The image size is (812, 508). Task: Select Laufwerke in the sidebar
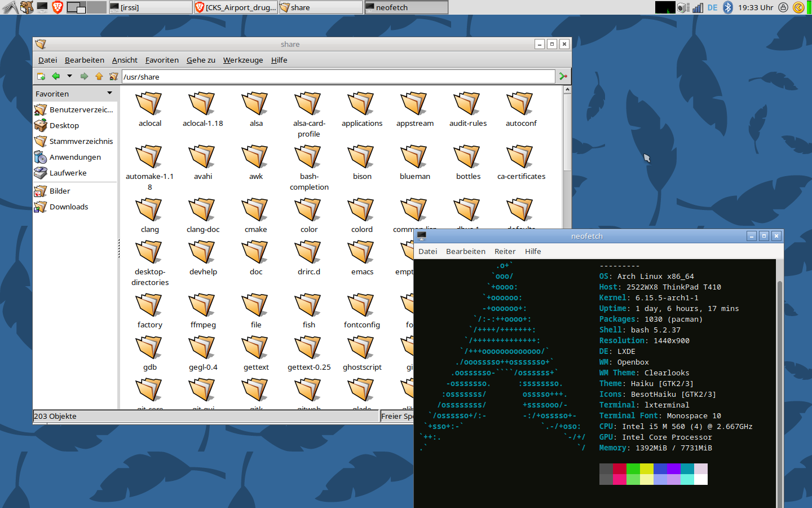tap(74, 173)
